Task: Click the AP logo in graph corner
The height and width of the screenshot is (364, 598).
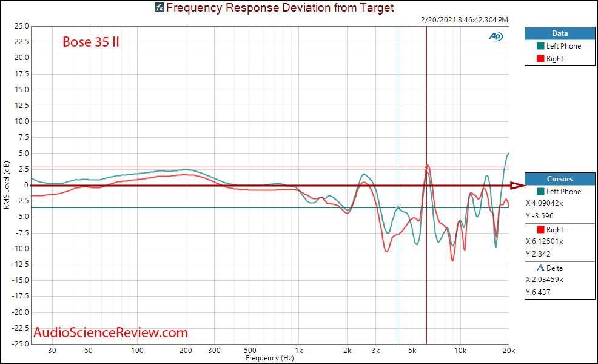Action: (496, 36)
